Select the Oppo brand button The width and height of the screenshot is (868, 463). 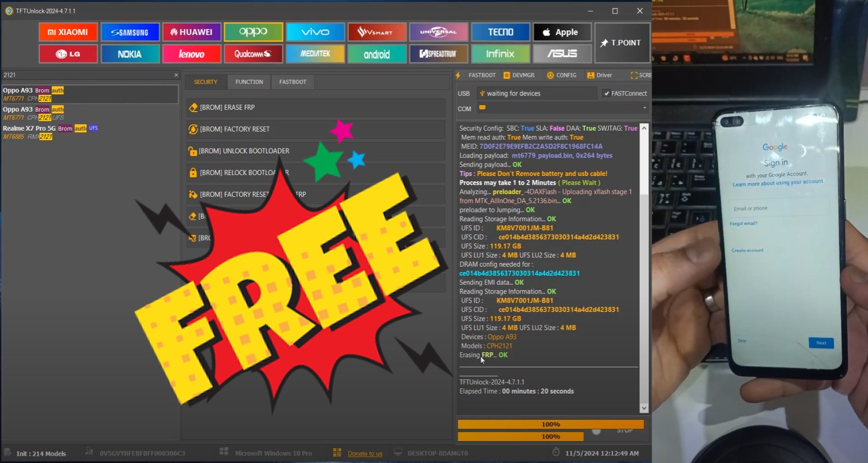(x=253, y=32)
